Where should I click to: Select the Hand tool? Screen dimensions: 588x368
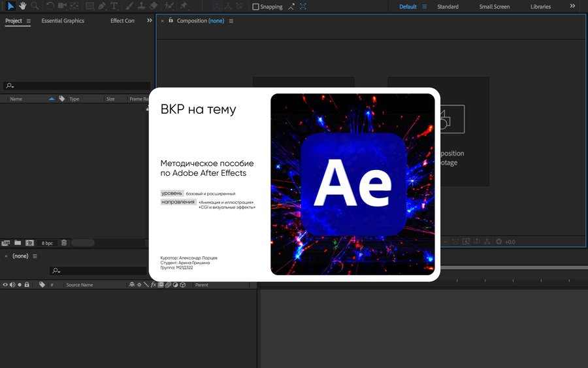(x=23, y=6)
